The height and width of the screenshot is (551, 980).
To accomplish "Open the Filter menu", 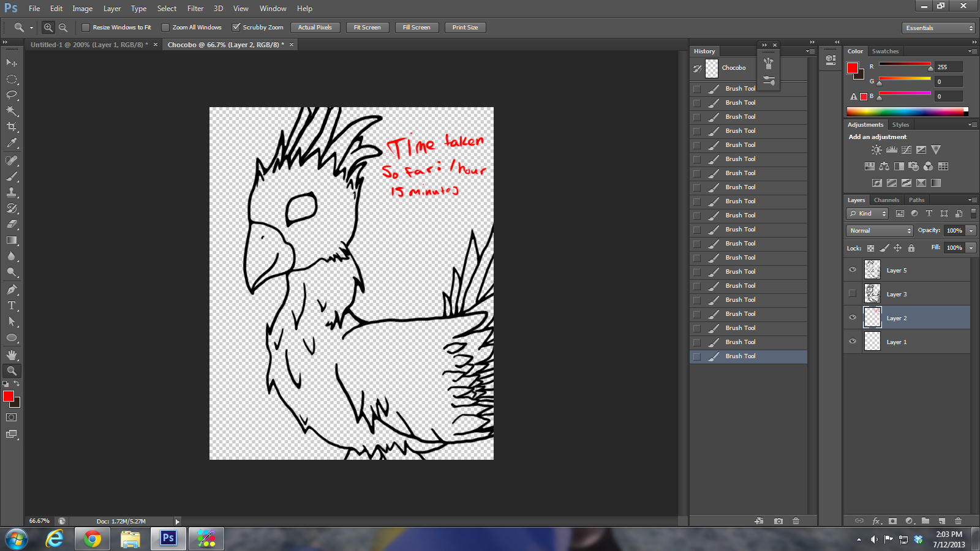I will [x=195, y=9].
